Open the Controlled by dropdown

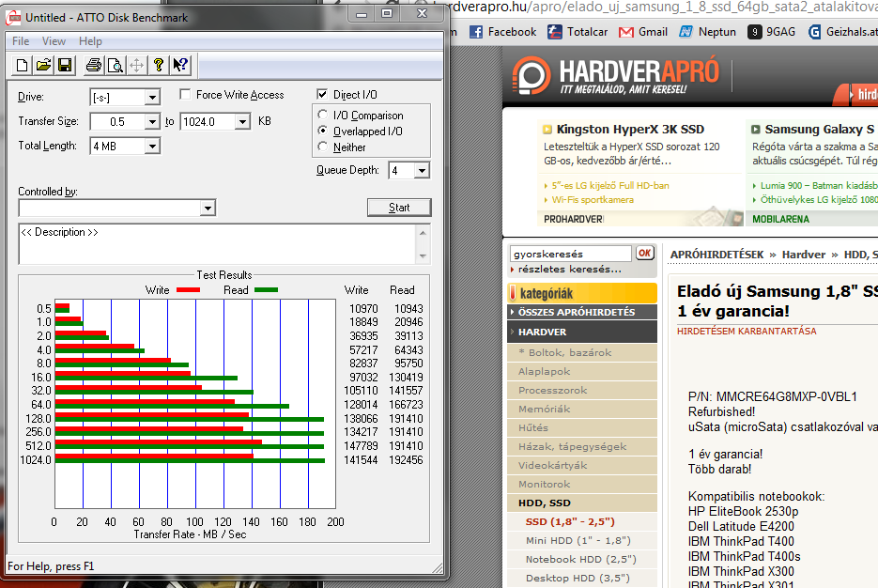[208, 208]
